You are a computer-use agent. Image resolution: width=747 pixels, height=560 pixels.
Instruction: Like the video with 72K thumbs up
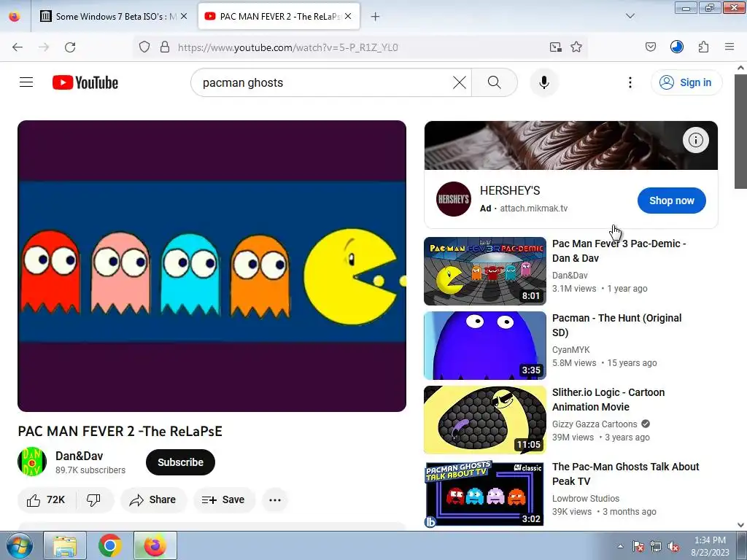(46, 499)
